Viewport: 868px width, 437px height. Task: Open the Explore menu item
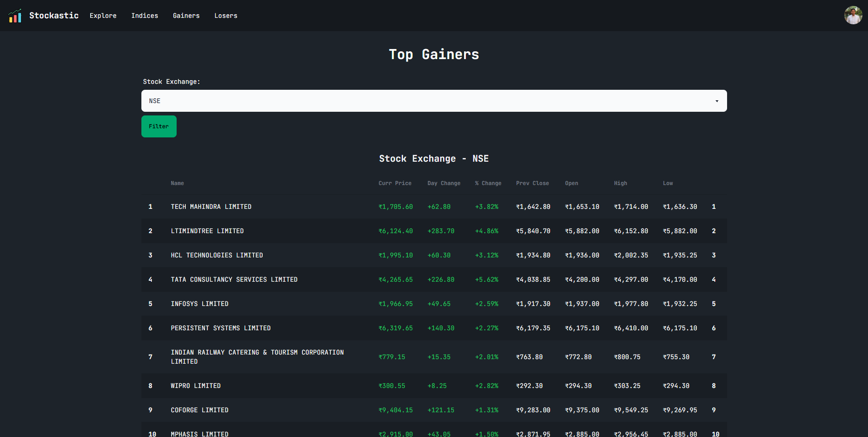point(103,16)
